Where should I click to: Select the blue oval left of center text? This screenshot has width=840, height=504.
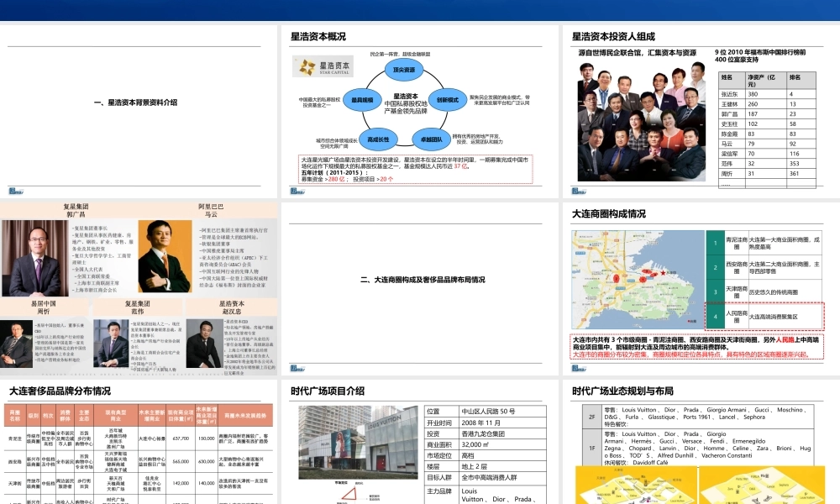[x=362, y=100]
